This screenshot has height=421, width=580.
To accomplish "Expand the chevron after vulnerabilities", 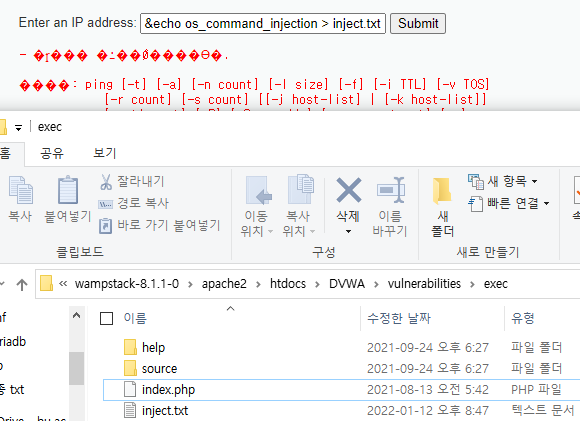I will coord(472,284).
